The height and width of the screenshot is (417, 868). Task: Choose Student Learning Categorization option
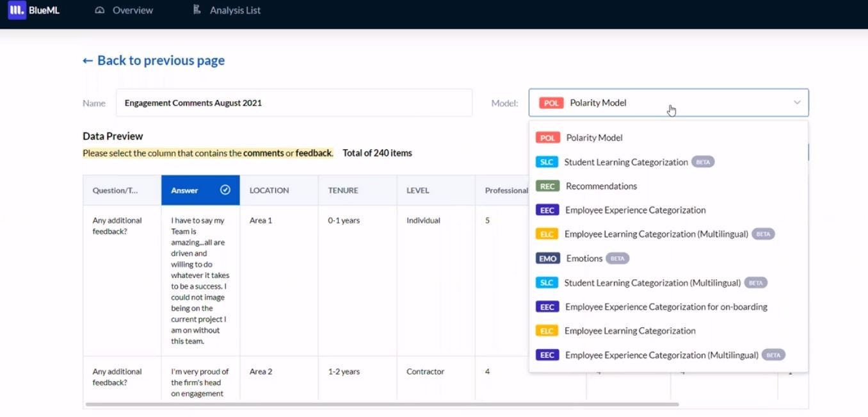coord(668,162)
